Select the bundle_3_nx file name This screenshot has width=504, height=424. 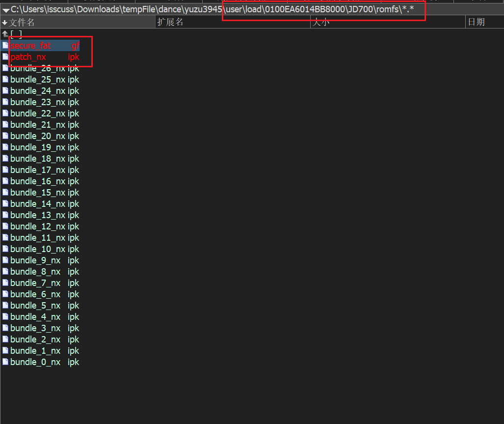click(35, 328)
